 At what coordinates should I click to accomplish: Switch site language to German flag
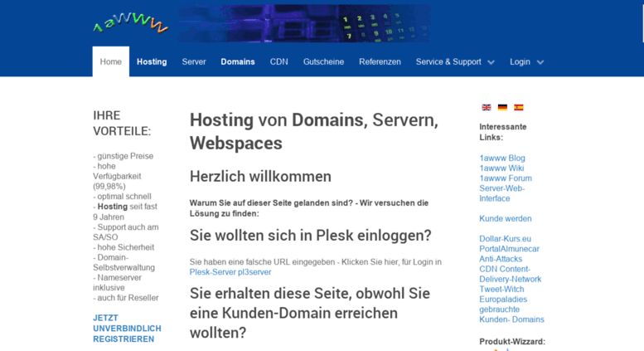[502, 107]
